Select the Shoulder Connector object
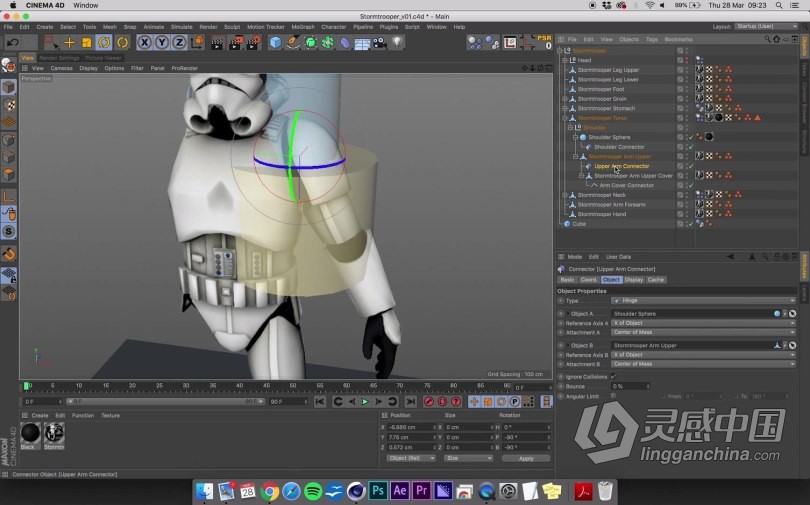This screenshot has height=505, width=810. (619, 147)
